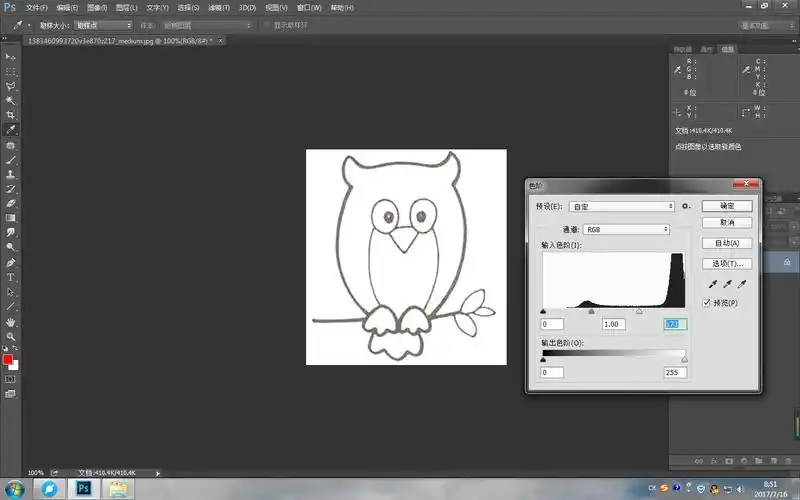This screenshot has height=500, width=800.
Task: Select the Magic Wand tool
Action: [10, 100]
